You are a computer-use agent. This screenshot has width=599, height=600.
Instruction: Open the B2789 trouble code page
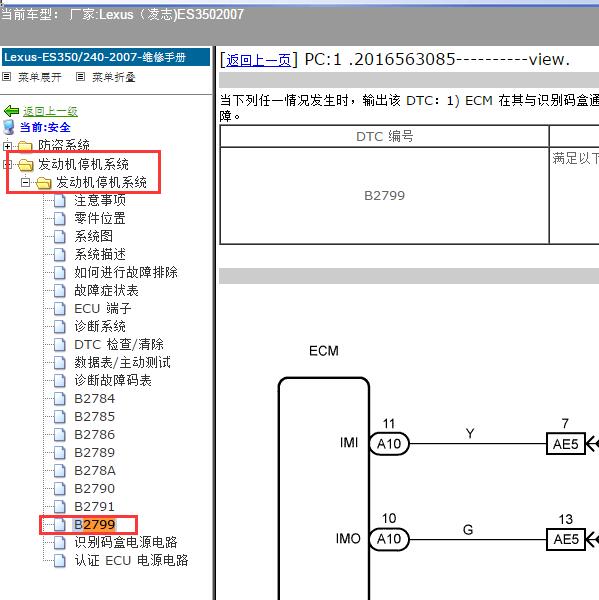coord(95,452)
